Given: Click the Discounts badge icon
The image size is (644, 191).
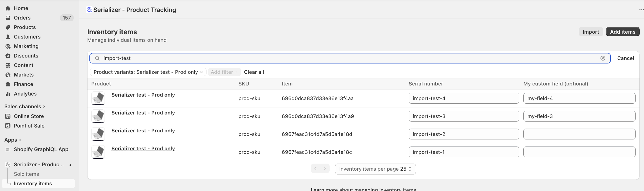Looking at the screenshot, I should (8, 56).
